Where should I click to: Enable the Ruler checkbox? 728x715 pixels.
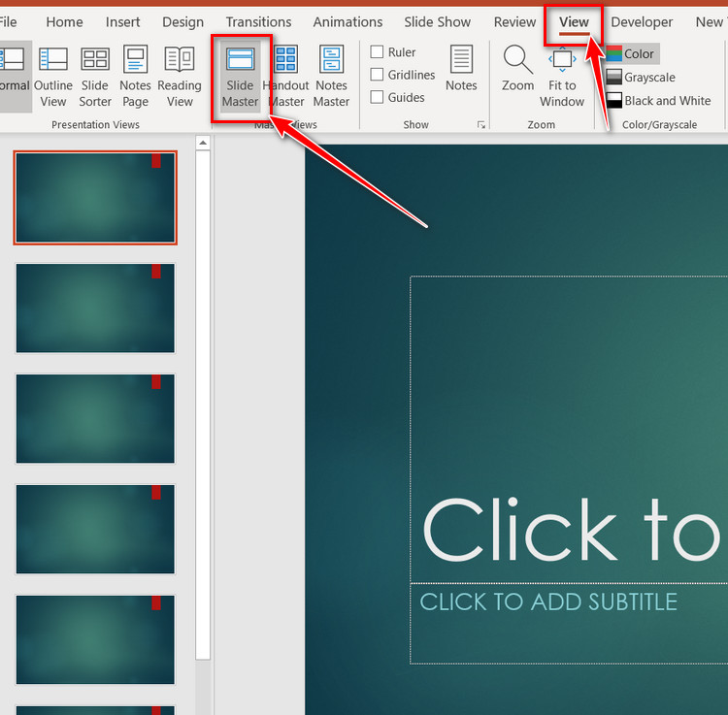click(377, 51)
